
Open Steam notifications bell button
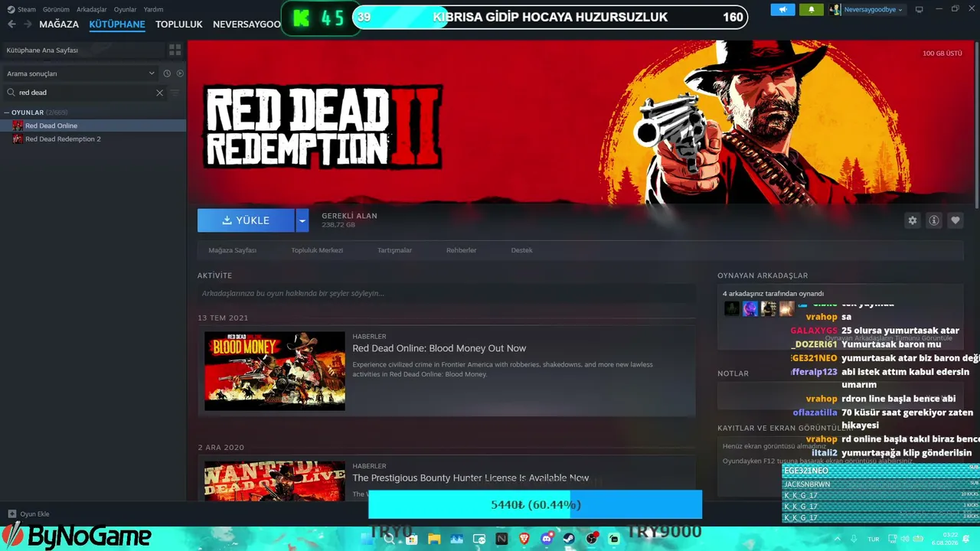[811, 10]
